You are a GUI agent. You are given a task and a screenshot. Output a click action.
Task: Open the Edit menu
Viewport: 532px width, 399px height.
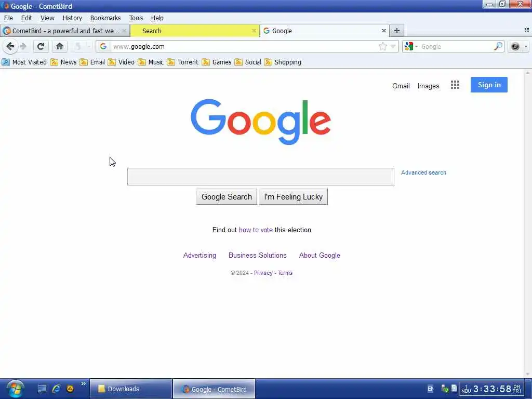click(x=26, y=18)
